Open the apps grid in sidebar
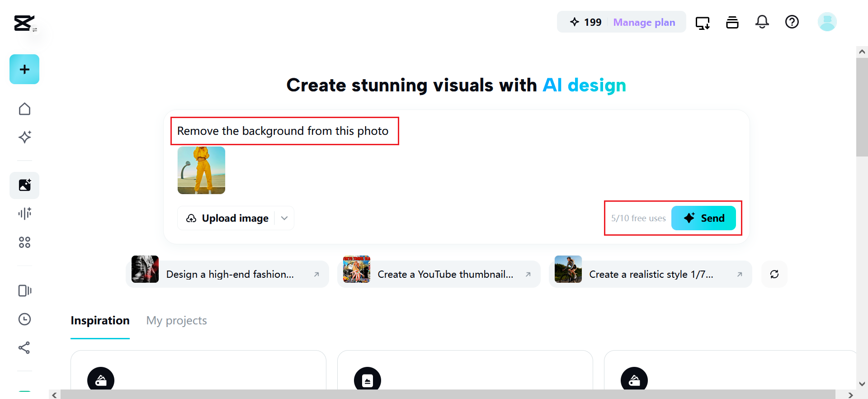Image resolution: width=868 pixels, height=399 pixels. pyautogui.click(x=24, y=242)
